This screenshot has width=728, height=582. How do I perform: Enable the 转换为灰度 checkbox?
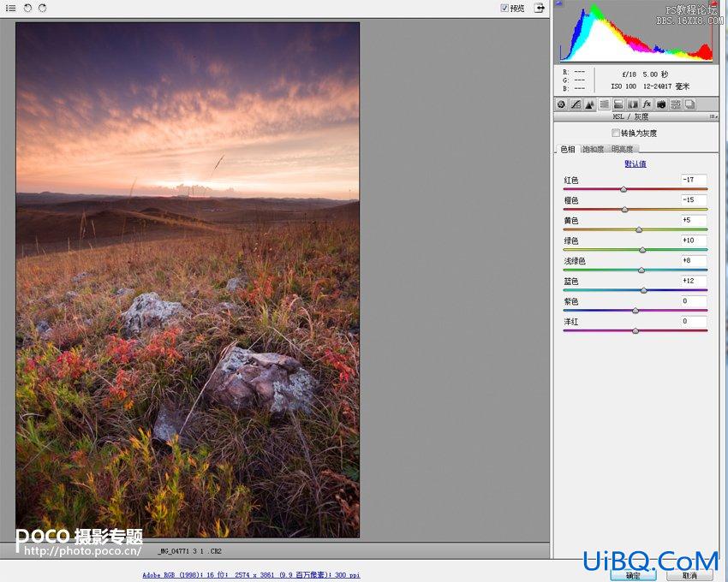[616, 134]
